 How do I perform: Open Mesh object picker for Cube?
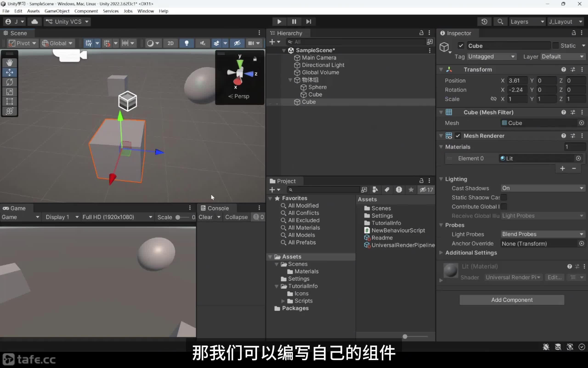581,123
